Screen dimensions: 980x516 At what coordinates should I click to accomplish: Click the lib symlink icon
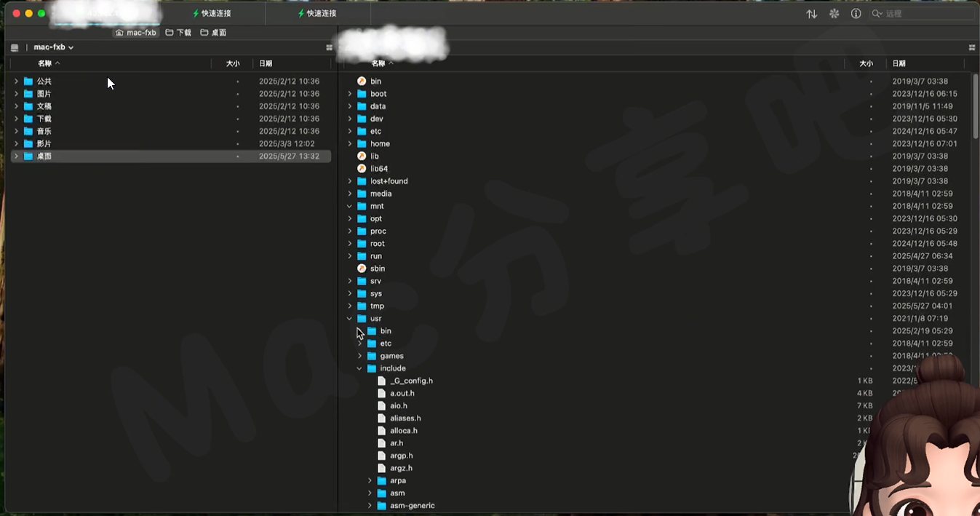point(362,156)
